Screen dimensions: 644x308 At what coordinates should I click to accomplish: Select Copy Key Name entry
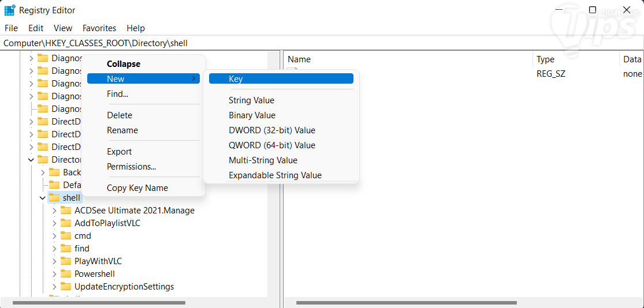[x=137, y=188]
